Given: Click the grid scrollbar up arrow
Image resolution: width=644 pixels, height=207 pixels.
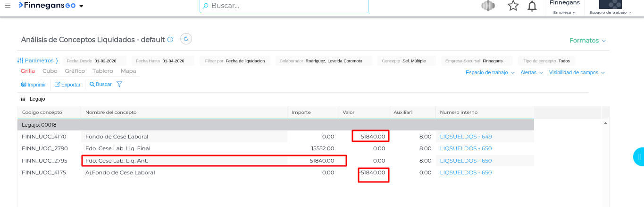Looking at the screenshot, I should click(x=605, y=123).
